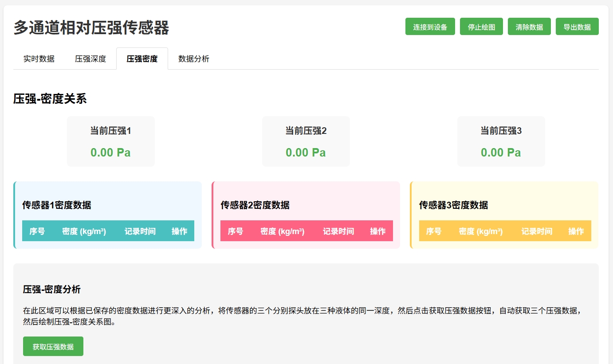The width and height of the screenshot is (613, 364).
Task: Click the 当前压强3 reading card
Action: click(x=501, y=141)
